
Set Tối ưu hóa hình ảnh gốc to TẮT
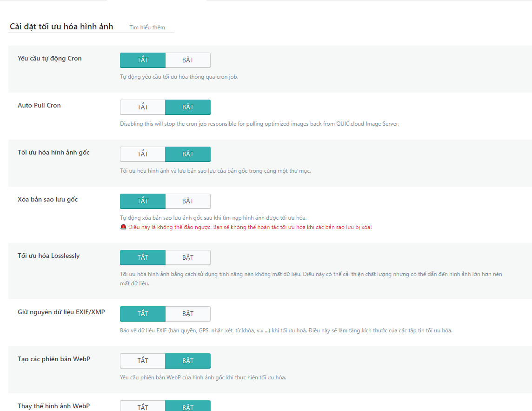[x=143, y=154]
